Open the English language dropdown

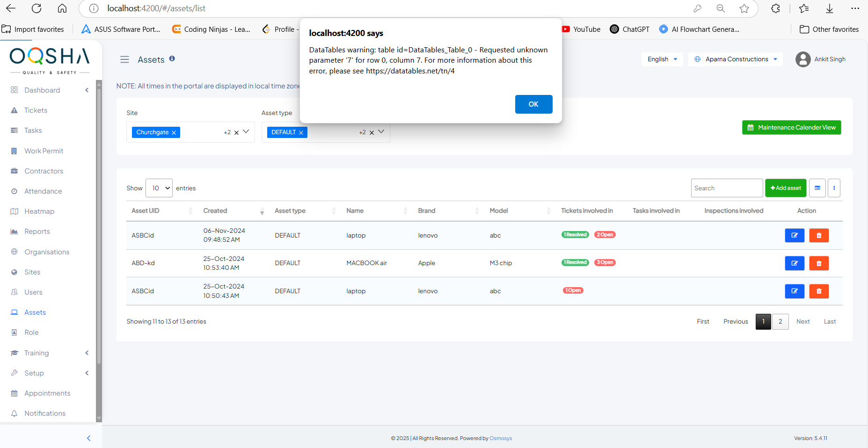click(x=662, y=59)
